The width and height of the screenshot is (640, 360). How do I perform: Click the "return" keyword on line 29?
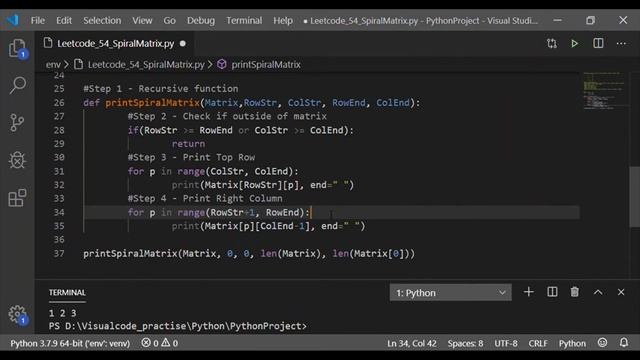tap(188, 144)
